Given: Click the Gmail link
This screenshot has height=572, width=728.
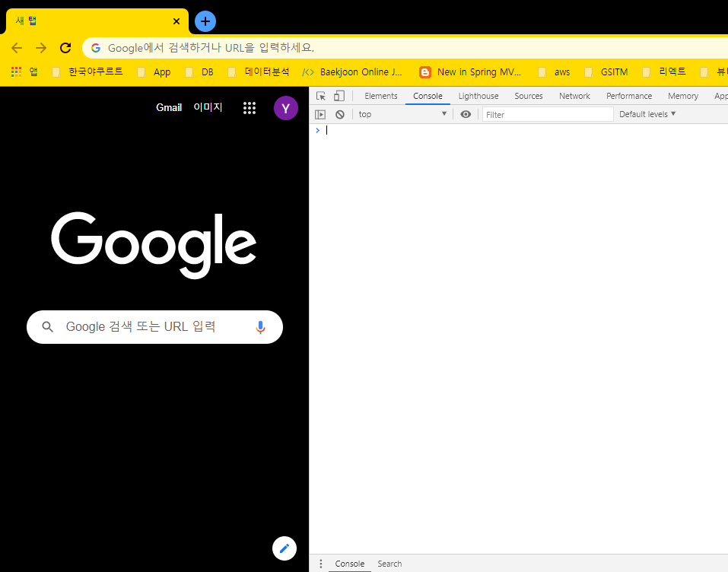Looking at the screenshot, I should point(169,108).
